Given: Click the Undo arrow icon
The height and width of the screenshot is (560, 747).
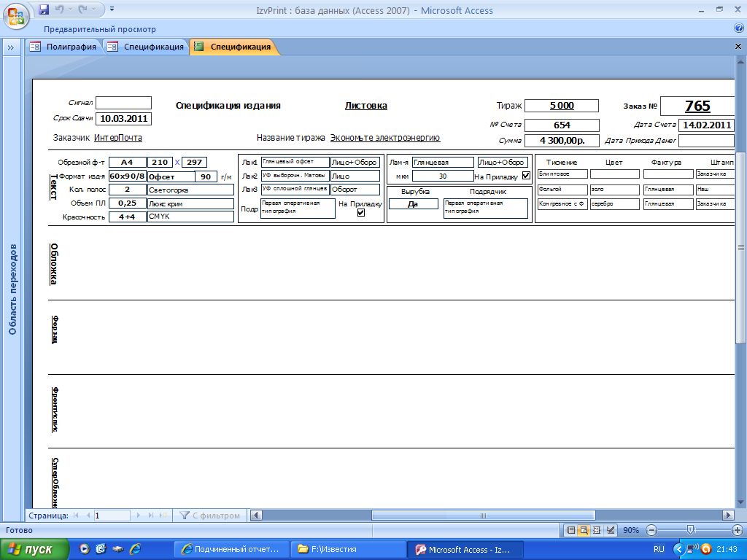Looking at the screenshot, I should click(x=59, y=9).
